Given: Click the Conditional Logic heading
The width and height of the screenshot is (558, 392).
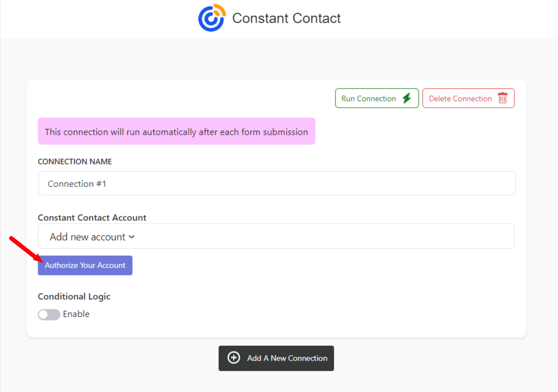Looking at the screenshot, I should coord(74,297).
